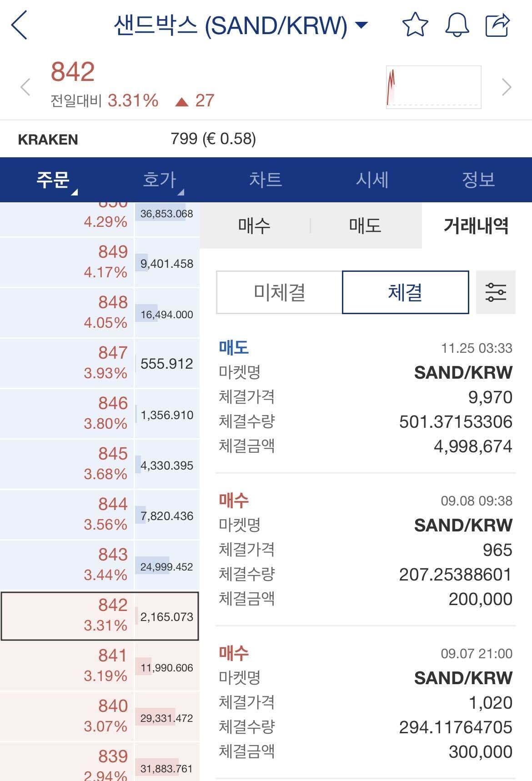The image size is (532, 781).
Task: Keep 체결 (filled orders) selected
Action: (405, 293)
